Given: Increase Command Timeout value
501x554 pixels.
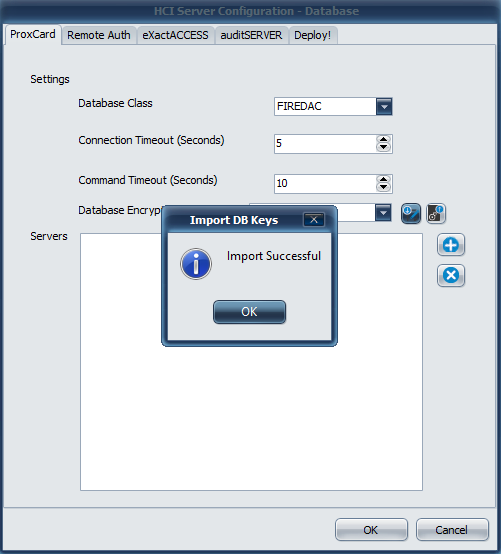Looking at the screenshot, I should (x=383, y=179).
